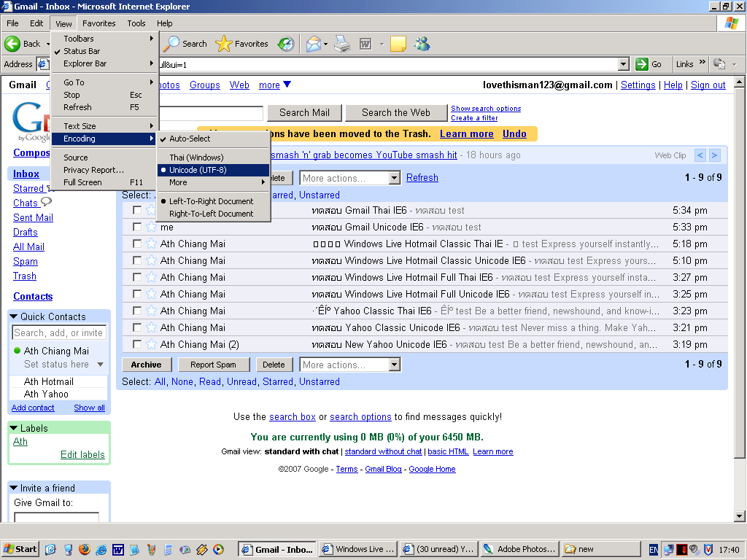Click the language EN indicator in system tray
747x560 pixels.
click(654, 550)
